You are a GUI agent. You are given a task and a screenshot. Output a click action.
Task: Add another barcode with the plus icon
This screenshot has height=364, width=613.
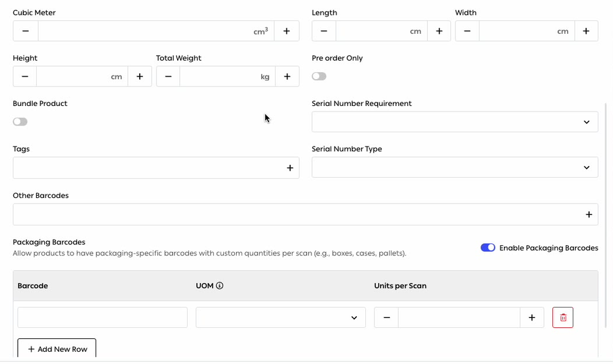588,214
